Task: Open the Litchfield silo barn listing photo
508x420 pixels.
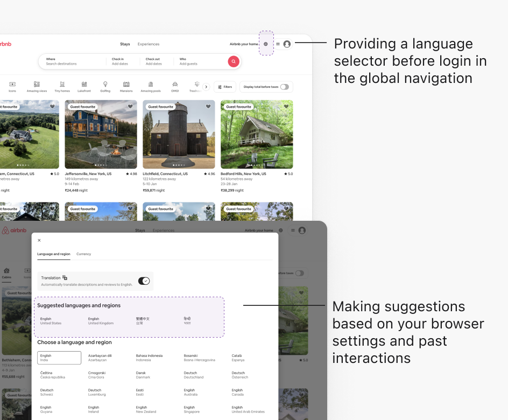Action: coord(179,134)
